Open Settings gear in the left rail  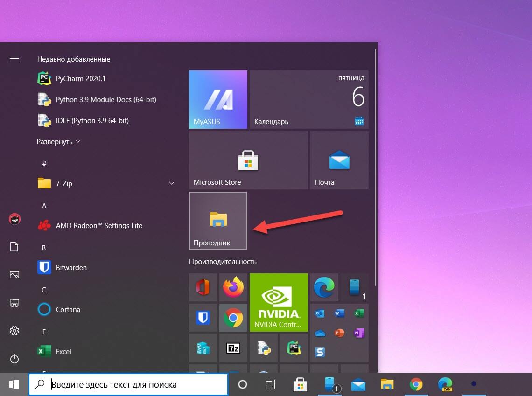[14, 331]
